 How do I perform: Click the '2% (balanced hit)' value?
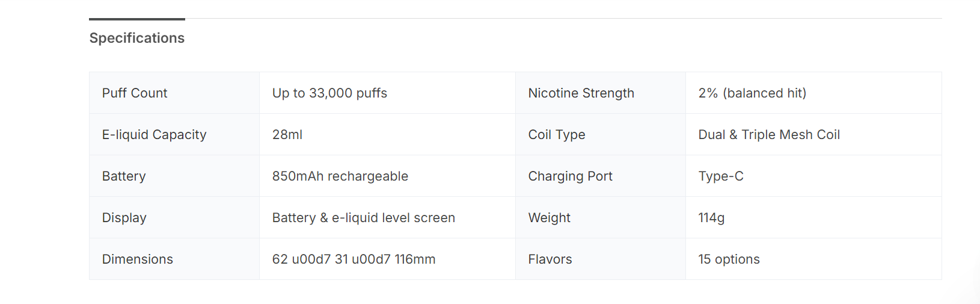point(752,93)
